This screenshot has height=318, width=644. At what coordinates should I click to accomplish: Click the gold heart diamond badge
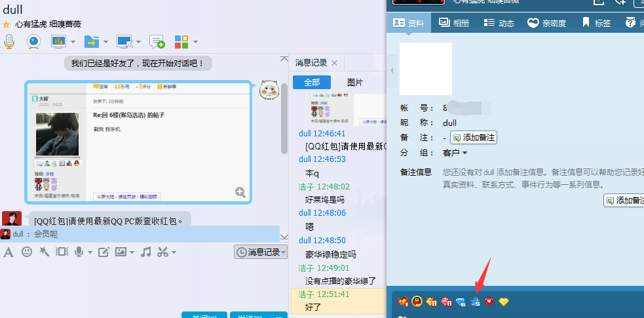[x=504, y=302]
